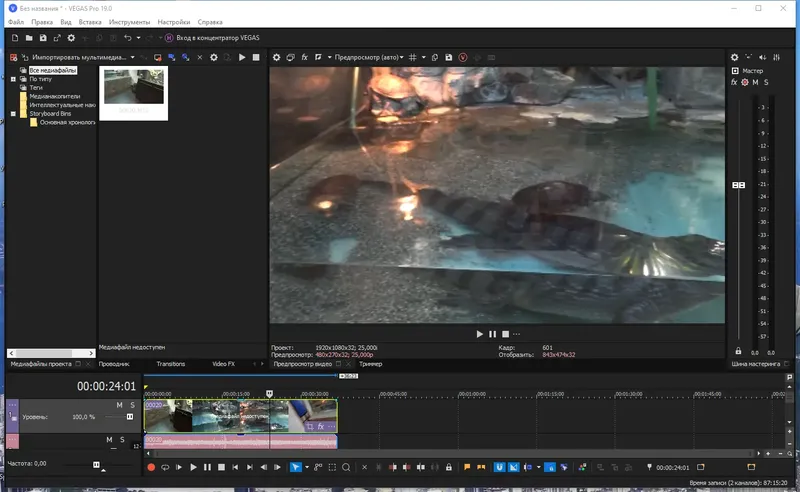Click the timeline zoom magnifier tool
800x492 pixels.
346,467
